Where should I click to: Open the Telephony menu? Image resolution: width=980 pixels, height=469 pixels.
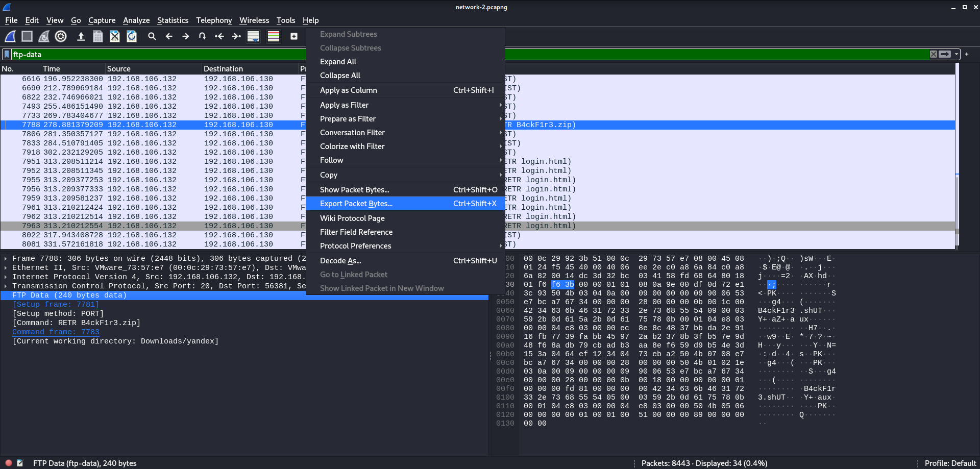[x=214, y=20]
